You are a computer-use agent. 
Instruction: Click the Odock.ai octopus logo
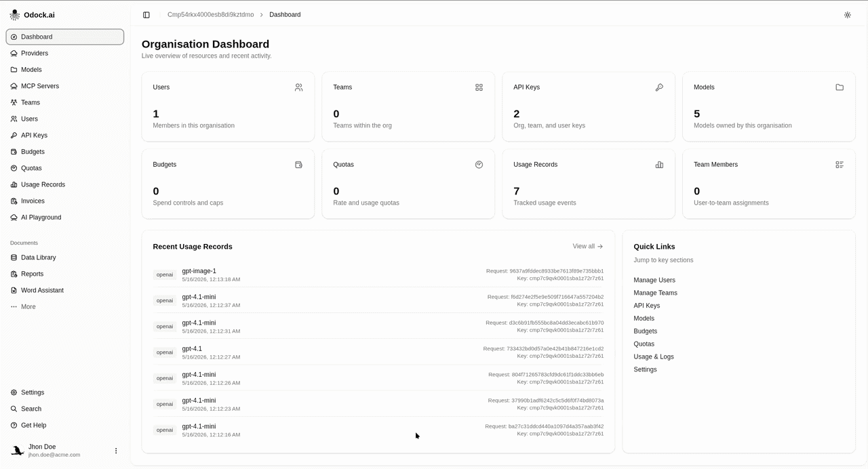pos(15,15)
